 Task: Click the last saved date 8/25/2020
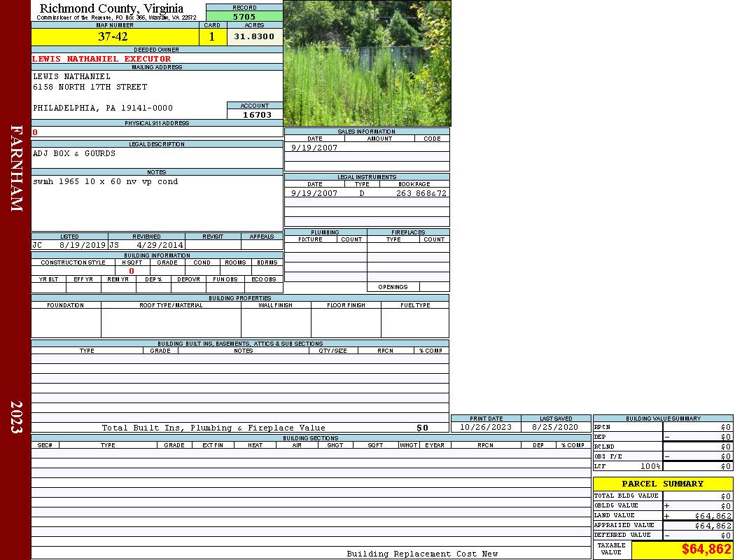point(555,427)
